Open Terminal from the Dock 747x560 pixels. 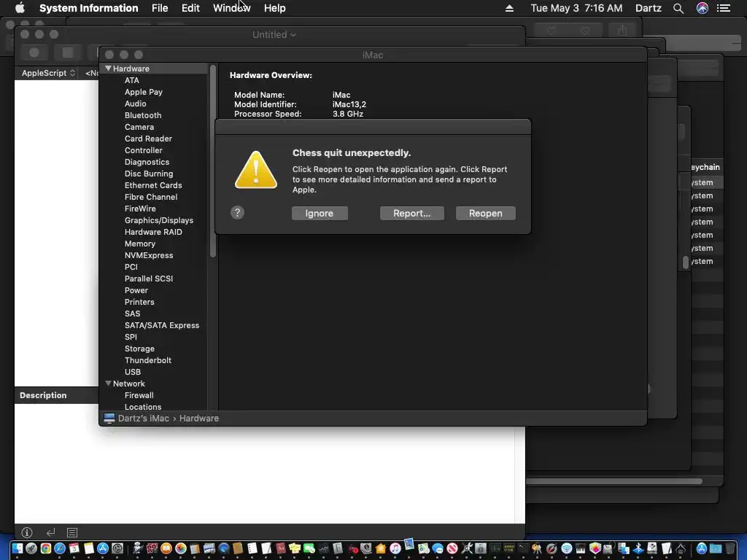[x=524, y=548]
